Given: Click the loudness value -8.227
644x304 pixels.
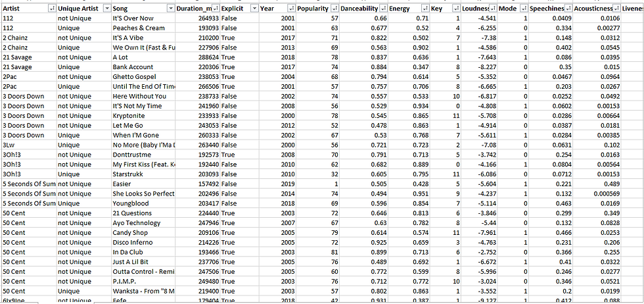Looking at the screenshot, I should point(478,67).
